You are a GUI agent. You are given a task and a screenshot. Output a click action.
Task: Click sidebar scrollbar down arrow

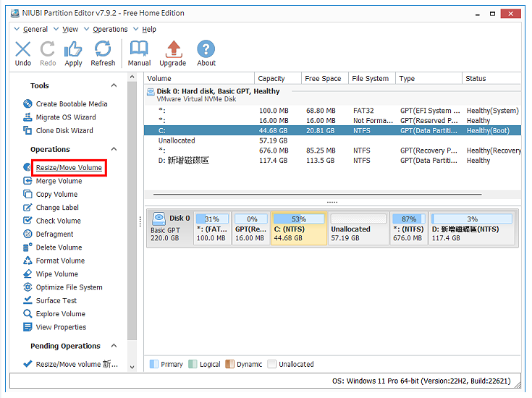coord(132,367)
